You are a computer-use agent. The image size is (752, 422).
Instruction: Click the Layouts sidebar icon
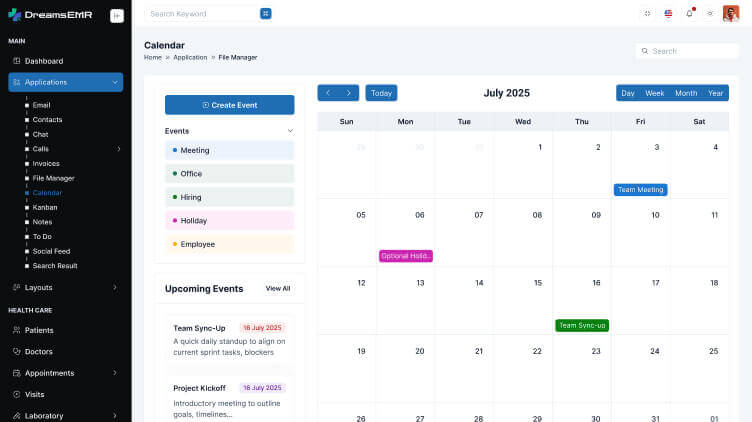(x=16, y=287)
